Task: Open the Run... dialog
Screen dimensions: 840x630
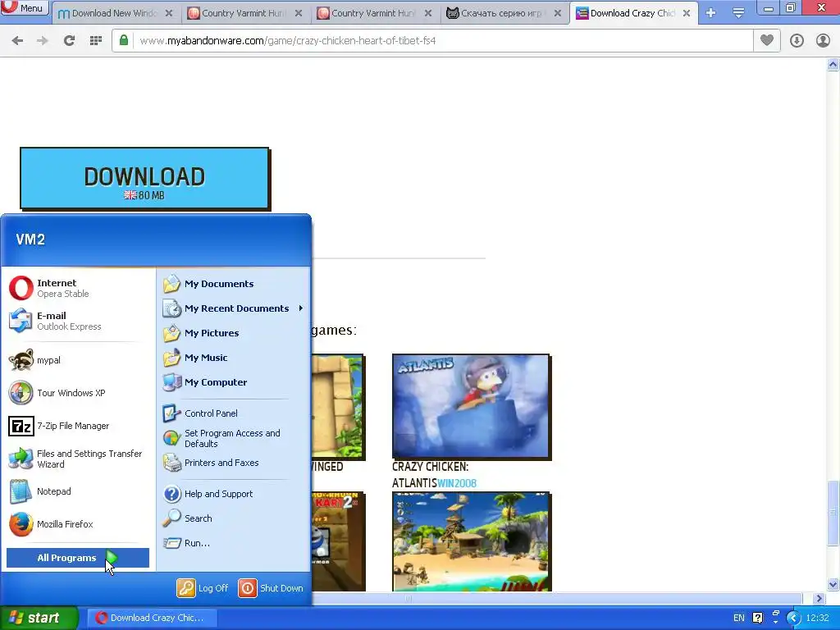Action: (234, 543)
